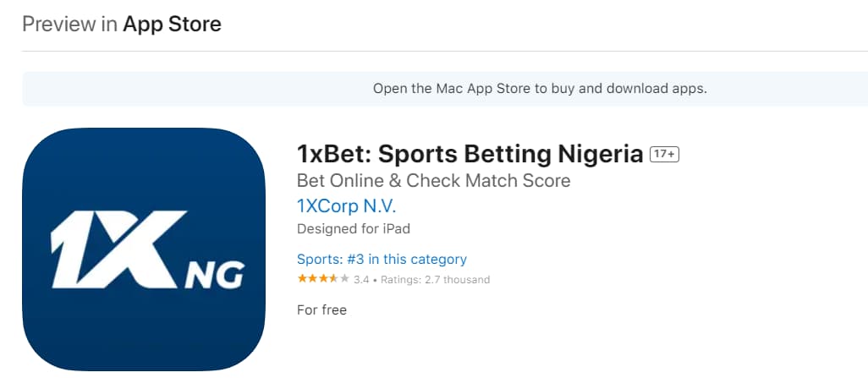Open the Sports #3 category ranking link
868x378 pixels.
tap(382, 259)
